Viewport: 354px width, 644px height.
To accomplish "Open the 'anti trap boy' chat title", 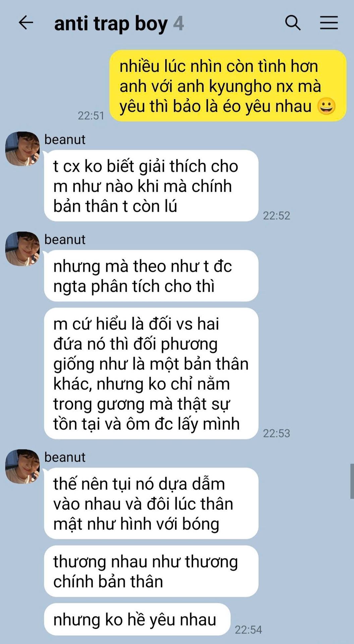I will [x=111, y=24].
